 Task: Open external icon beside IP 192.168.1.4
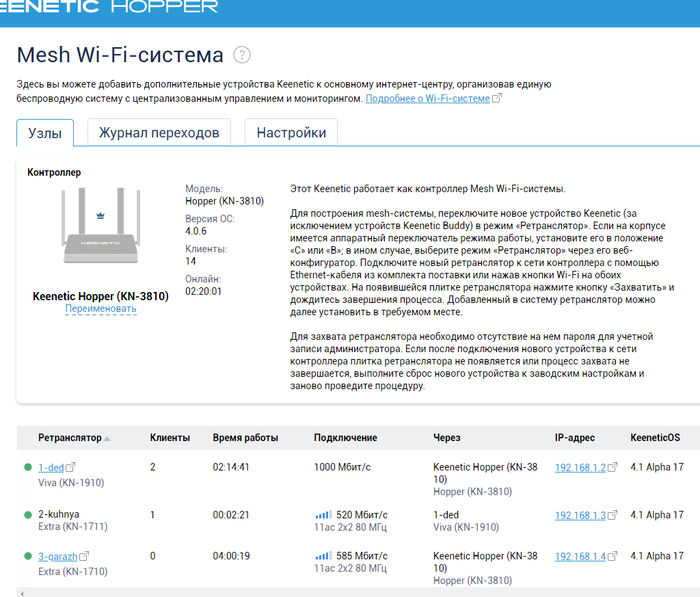coord(612,556)
